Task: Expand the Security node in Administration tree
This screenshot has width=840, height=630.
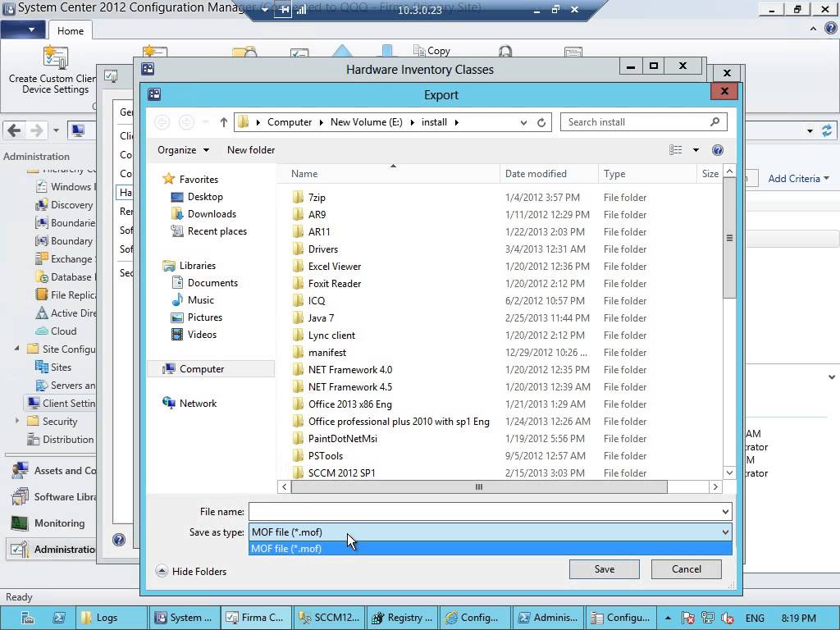Action: tap(17, 421)
